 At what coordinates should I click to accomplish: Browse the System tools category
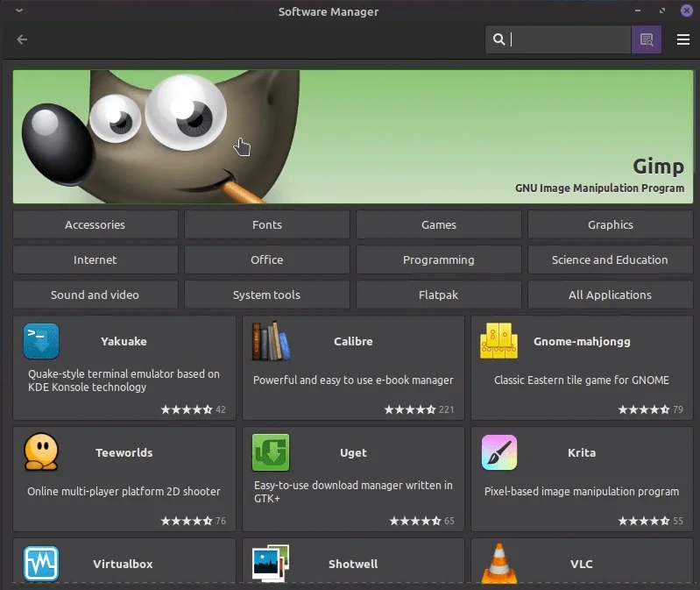pyautogui.click(x=267, y=295)
